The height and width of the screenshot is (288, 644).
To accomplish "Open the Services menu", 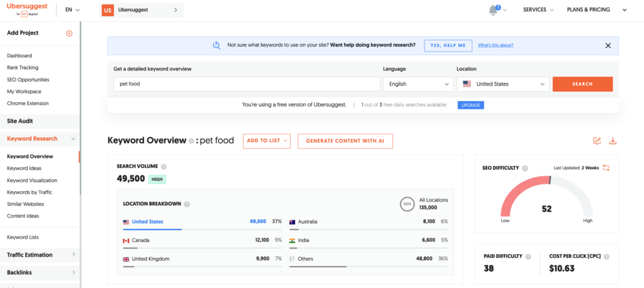I will tap(538, 10).
